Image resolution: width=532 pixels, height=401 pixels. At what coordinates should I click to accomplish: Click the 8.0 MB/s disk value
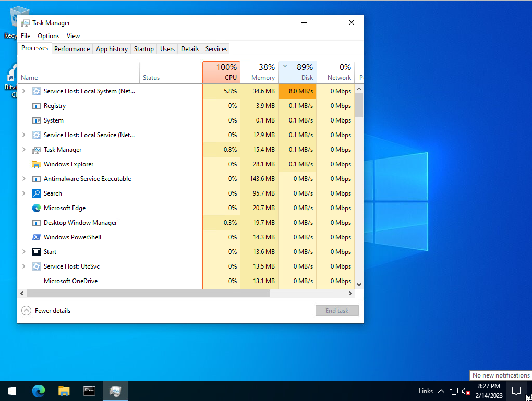(x=297, y=91)
